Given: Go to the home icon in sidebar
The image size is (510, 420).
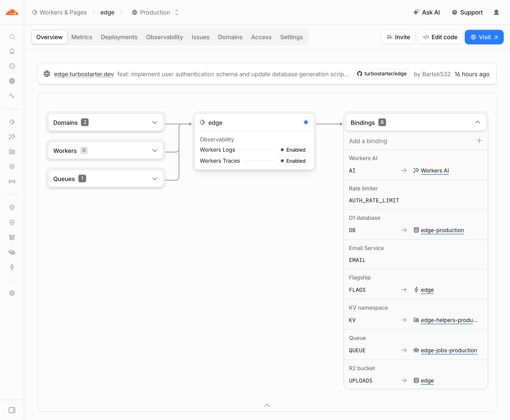Looking at the screenshot, I should click(12, 51).
